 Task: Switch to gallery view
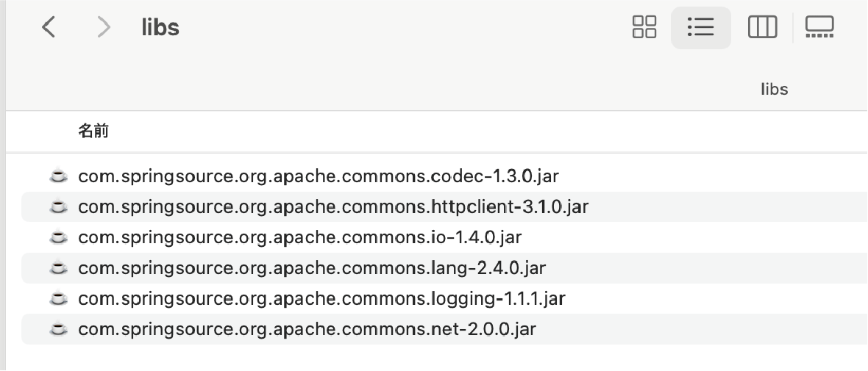click(x=819, y=28)
